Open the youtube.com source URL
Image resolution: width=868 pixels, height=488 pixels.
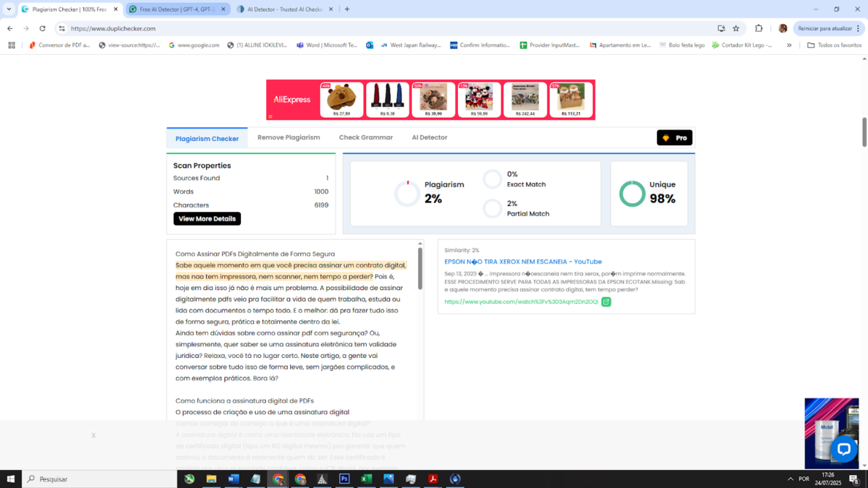pos(521,301)
